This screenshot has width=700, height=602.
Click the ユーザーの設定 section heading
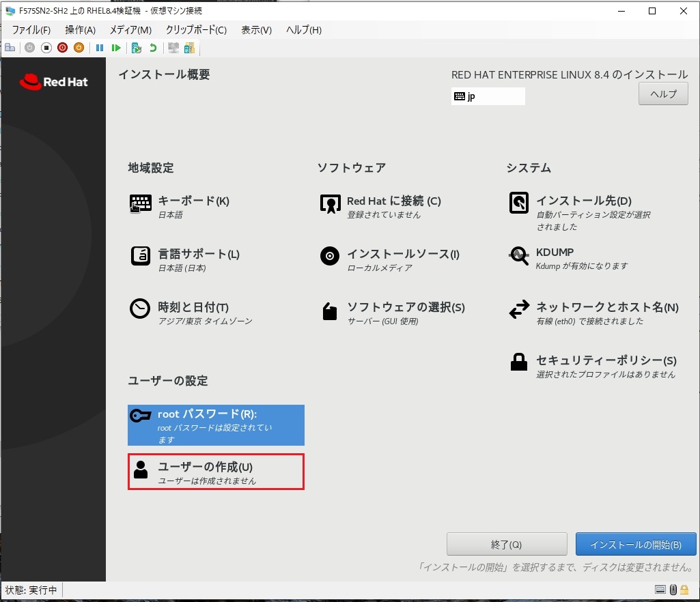pos(168,381)
